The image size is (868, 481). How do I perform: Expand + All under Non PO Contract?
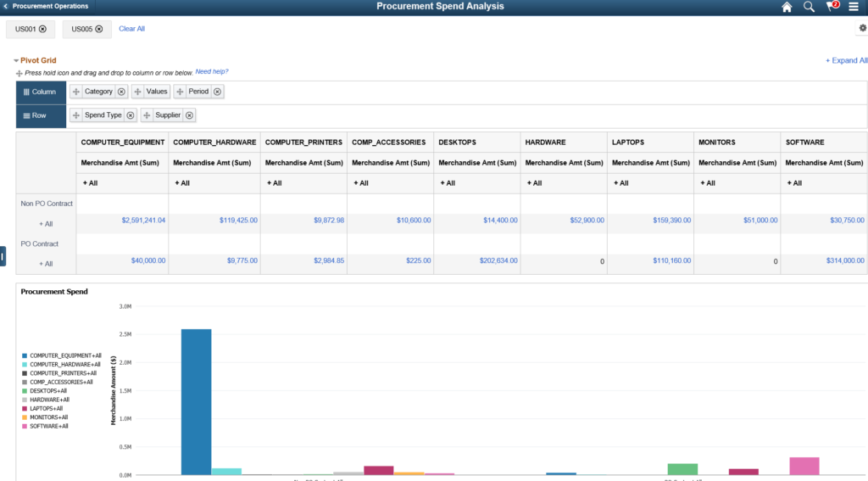(x=46, y=224)
